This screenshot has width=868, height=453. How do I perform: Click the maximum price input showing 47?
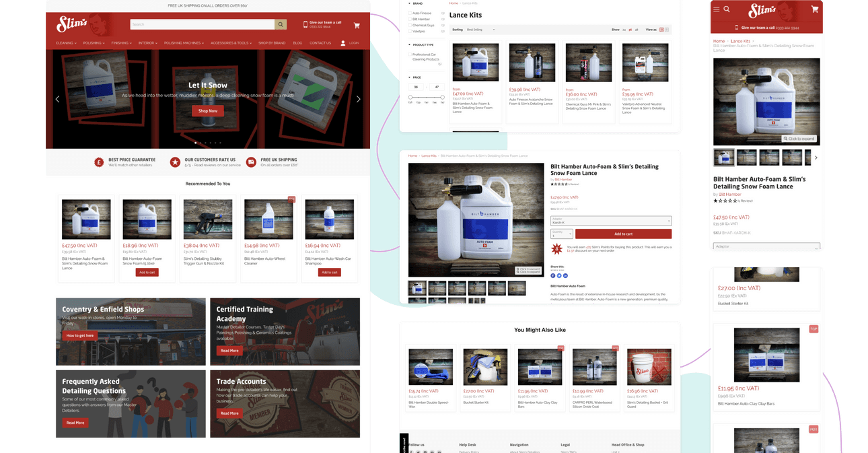437,87
